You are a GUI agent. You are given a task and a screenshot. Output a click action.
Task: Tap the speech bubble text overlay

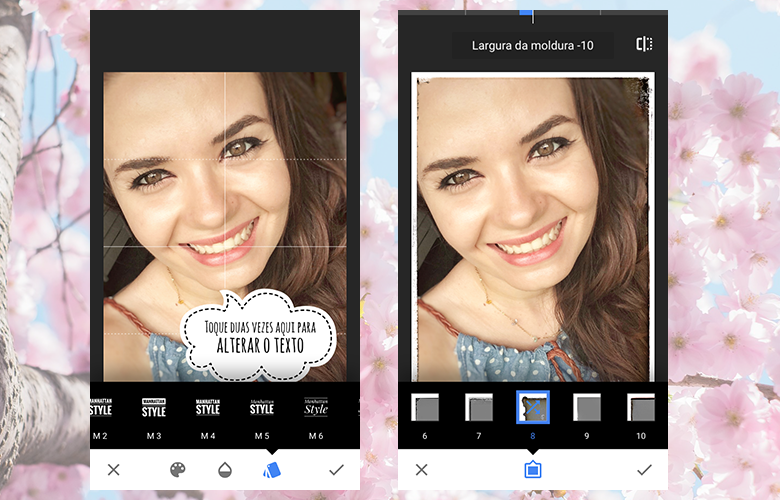pyautogui.click(x=258, y=336)
